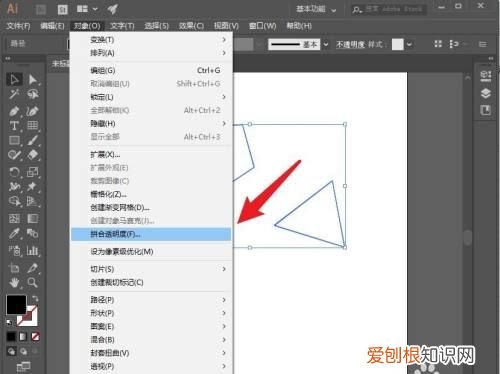This screenshot has width=500, height=374.
Task: Choose 创建渐变网格(D)... menu entry
Action: tap(151, 208)
